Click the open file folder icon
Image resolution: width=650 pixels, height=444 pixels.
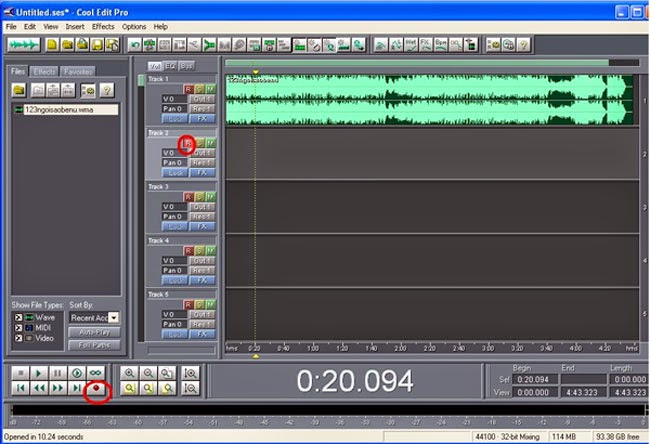(19, 91)
